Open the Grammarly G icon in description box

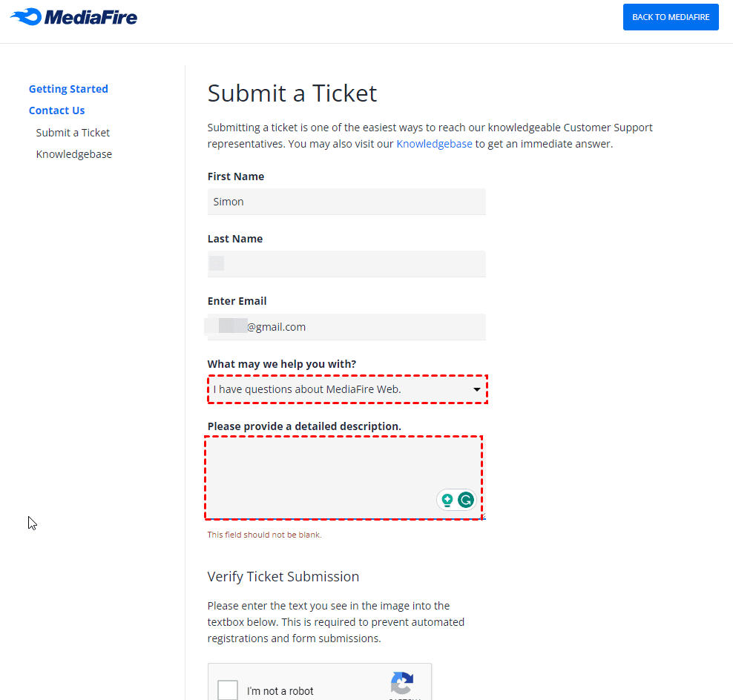click(465, 500)
